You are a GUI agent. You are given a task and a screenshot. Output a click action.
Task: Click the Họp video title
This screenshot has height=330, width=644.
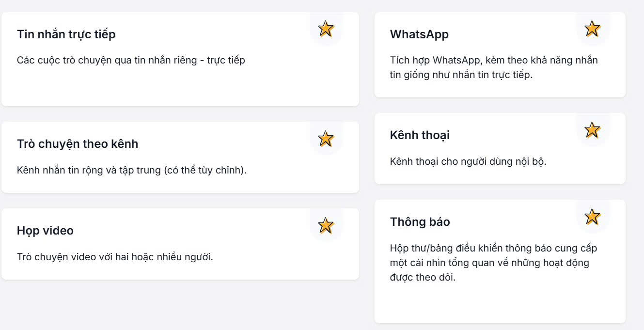pos(45,231)
